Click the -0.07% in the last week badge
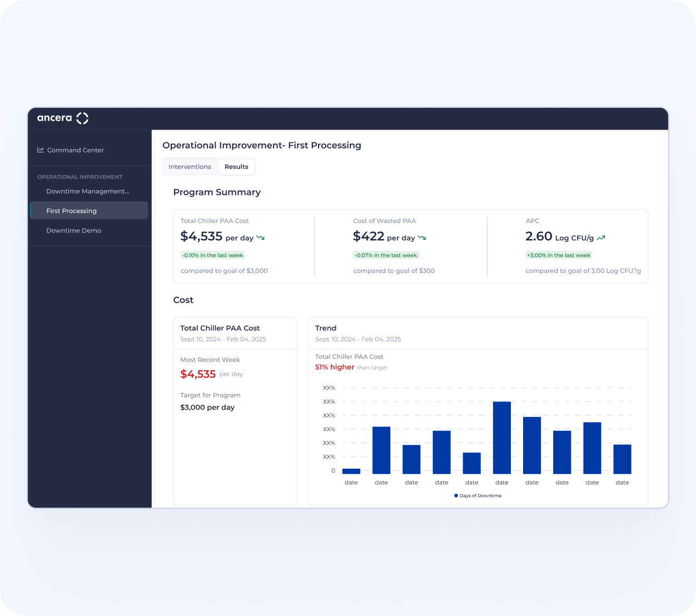Viewport: 696px width, 616px height. click(x=386, y=255)
